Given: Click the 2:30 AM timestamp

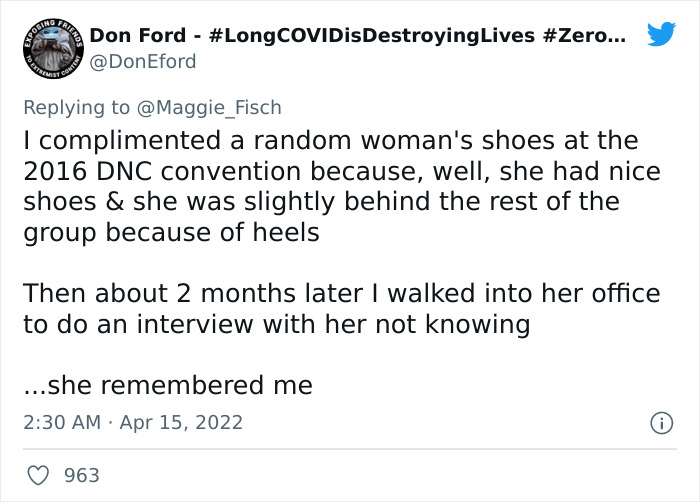Looking at the screenshot, I should click(x=62, y=422).
